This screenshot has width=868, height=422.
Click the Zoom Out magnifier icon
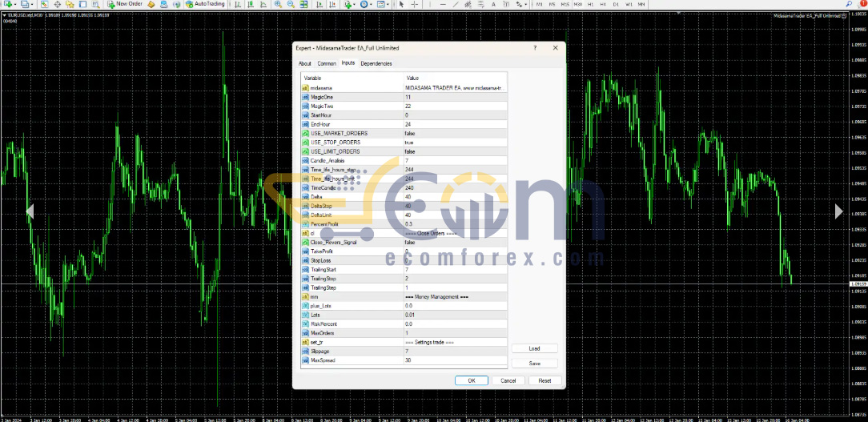click(x=291, y=4)
